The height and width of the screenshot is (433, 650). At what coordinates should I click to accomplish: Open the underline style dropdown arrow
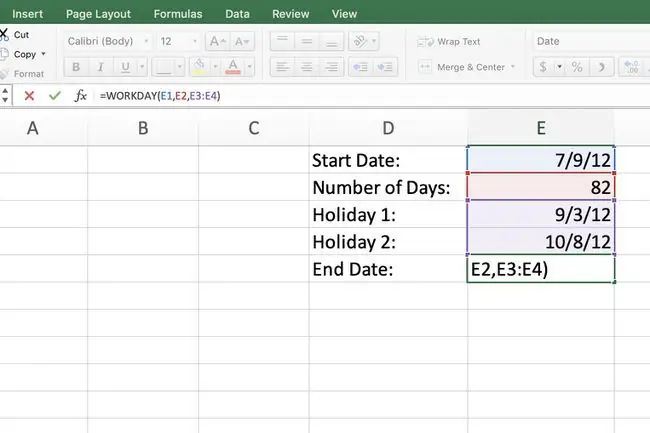[142, 67]
